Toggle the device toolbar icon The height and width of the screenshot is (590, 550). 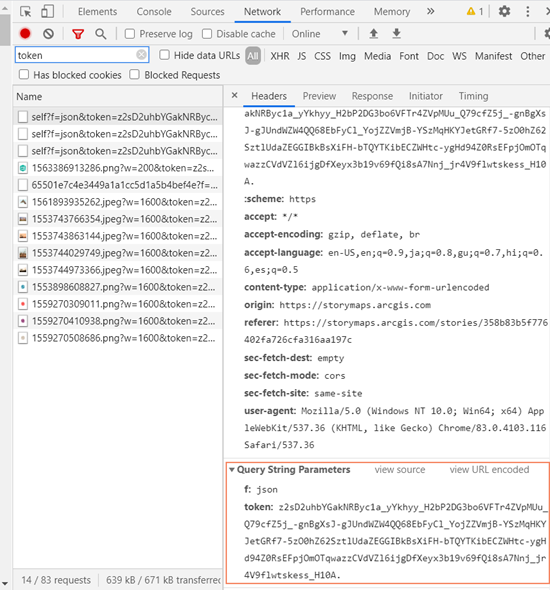[x=47, y=11]
